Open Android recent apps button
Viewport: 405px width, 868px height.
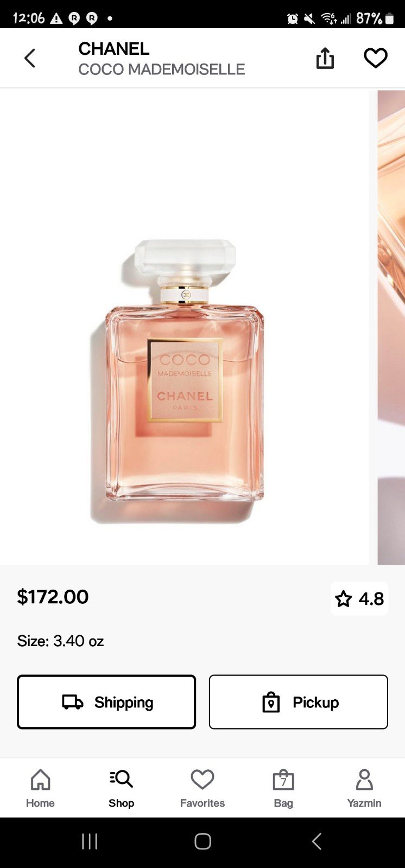pyautogui.click(x=90, y=841)
